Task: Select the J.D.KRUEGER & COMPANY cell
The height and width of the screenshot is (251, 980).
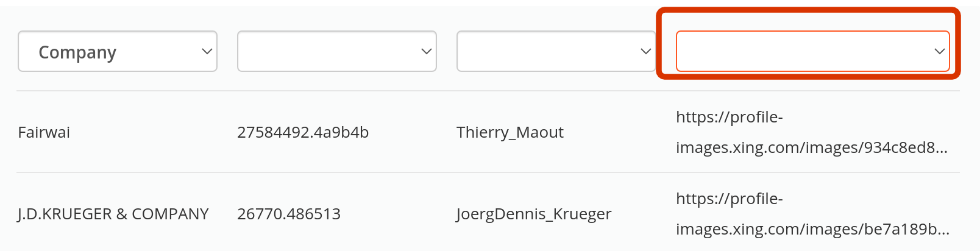Action: click(x=113, y=214)
